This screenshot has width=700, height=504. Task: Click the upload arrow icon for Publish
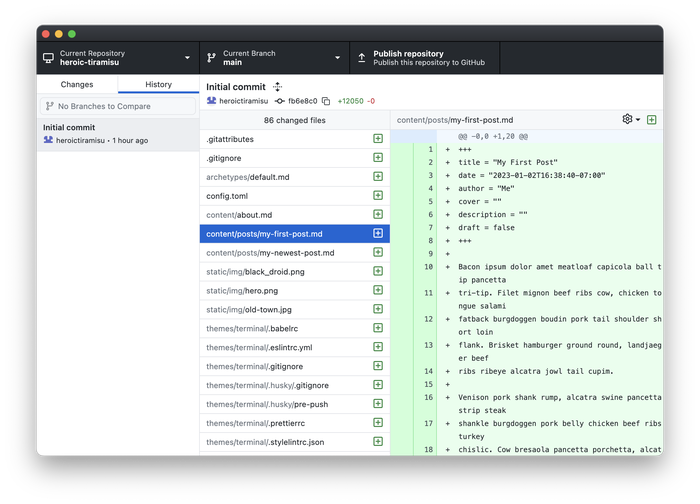coord(362,58)
